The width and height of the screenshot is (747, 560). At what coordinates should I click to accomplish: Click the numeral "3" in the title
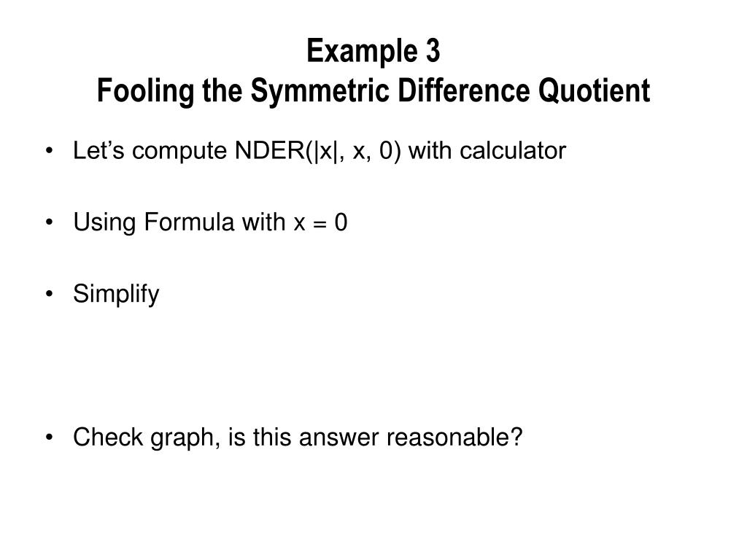pyautogui.click(x=433, y=51)
